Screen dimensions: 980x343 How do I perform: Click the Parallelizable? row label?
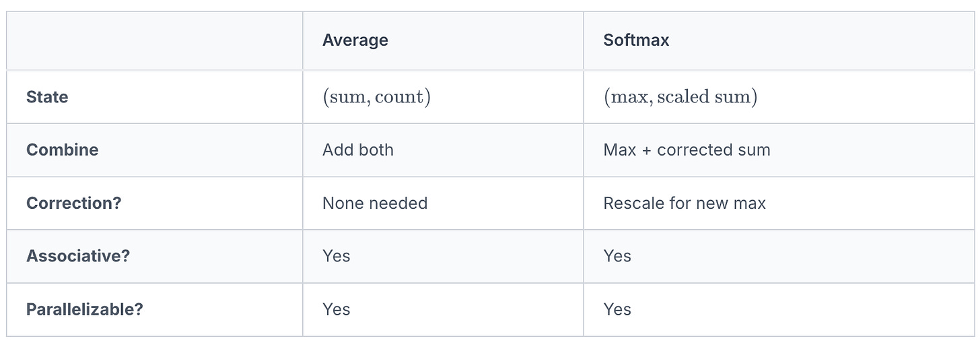84,309
